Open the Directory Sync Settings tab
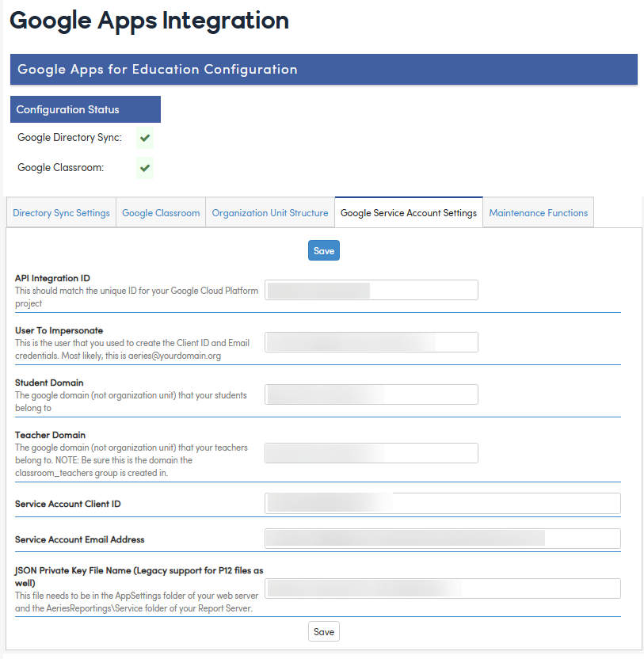644x659 pixels. (x=61, y=212)
